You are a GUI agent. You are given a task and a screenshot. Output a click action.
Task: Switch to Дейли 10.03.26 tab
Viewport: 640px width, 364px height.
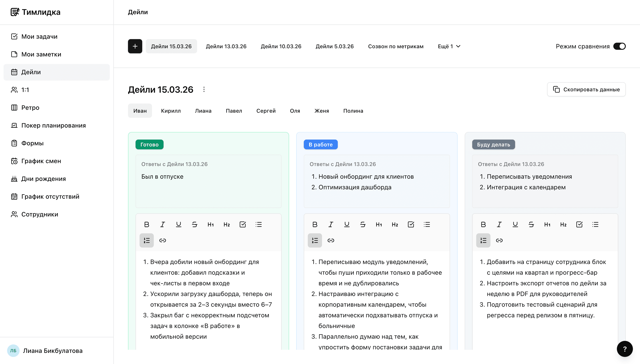coord(281,46)
